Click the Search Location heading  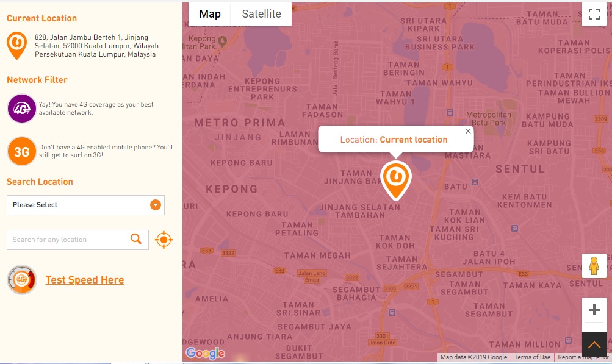pyautogui.click(x=40, y=182)
